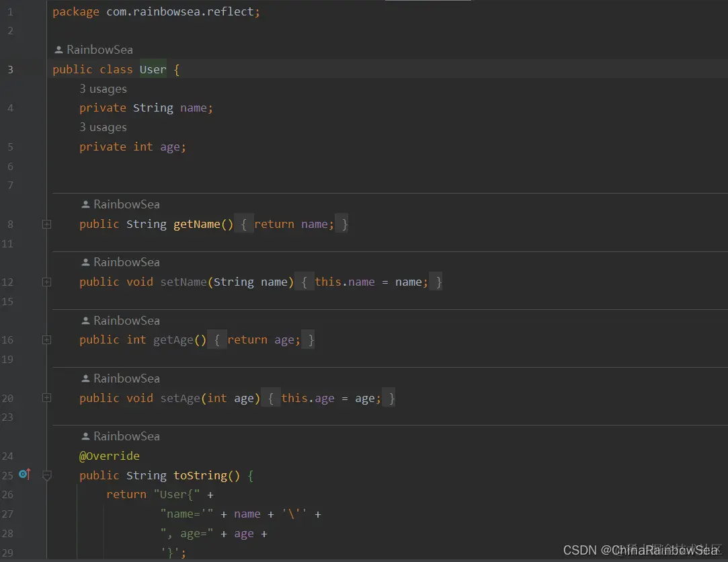Click line number 12 in the gutter
Image resolution: width=728 pixels, height=562 pixels.
pos(7,282)
